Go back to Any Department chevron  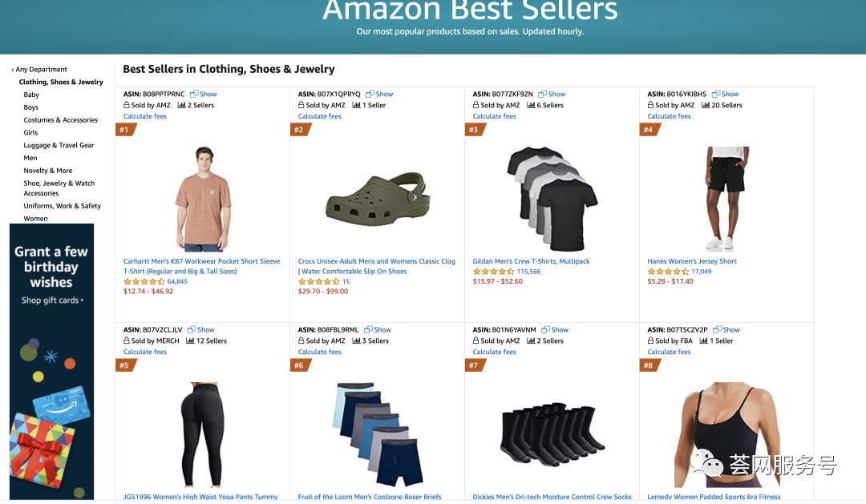click(x=13, y=70)
